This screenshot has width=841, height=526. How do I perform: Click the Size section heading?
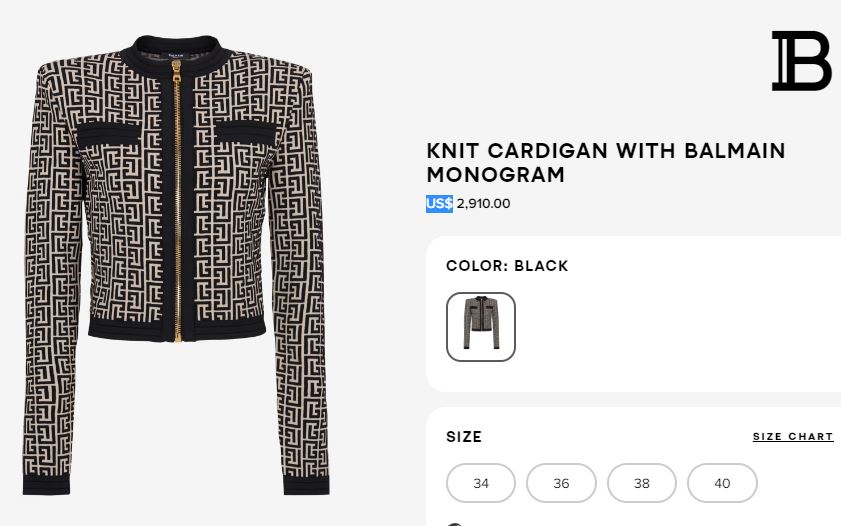[464, 437]
